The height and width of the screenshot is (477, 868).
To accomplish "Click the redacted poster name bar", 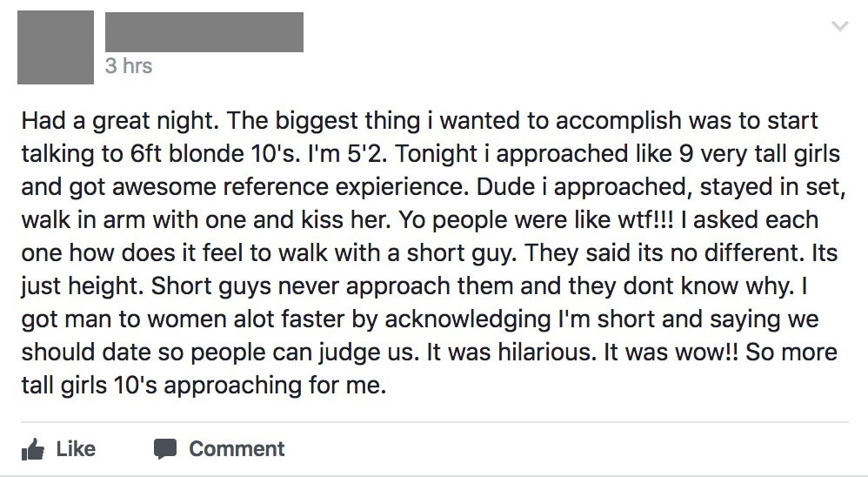I will click(204, 32).
